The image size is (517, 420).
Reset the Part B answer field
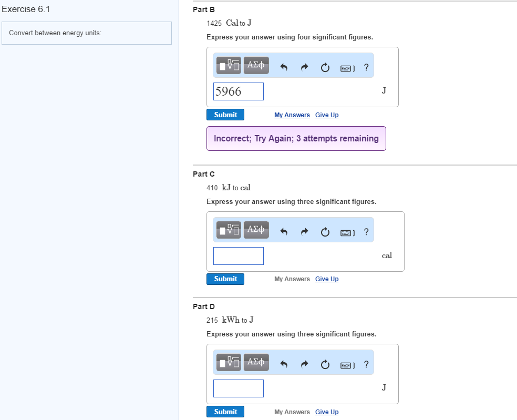point(324,67)
